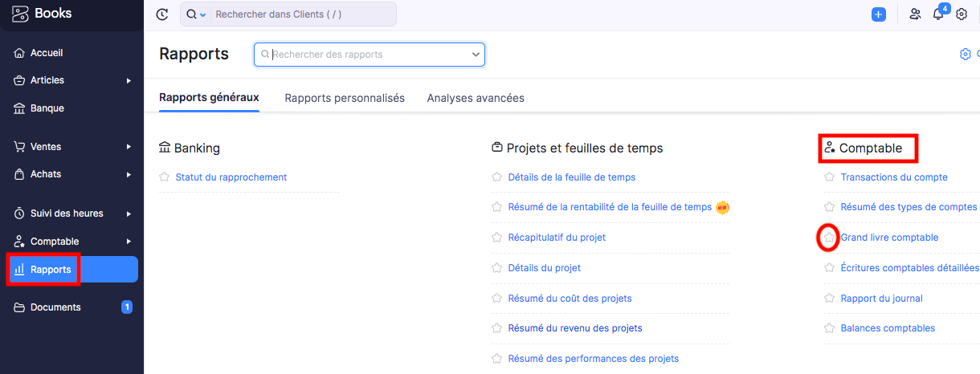Open the notifications bell icon
Screen dimensions: 980x374
pos(938,14)
